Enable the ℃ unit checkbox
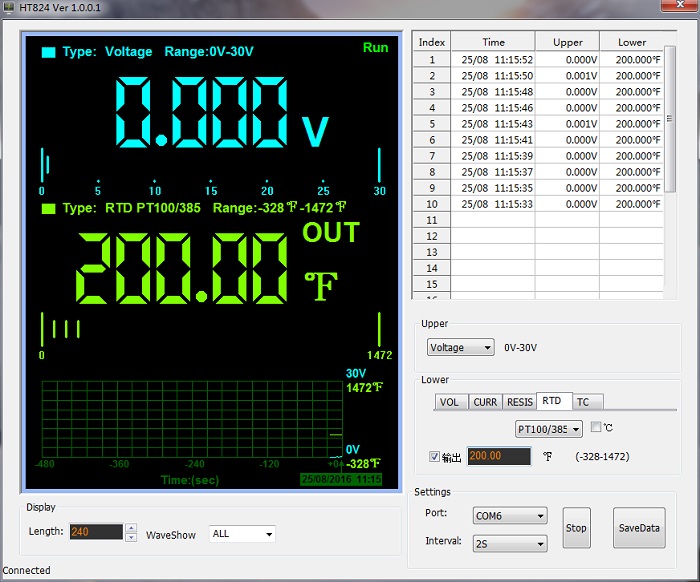 click(596, 428)
